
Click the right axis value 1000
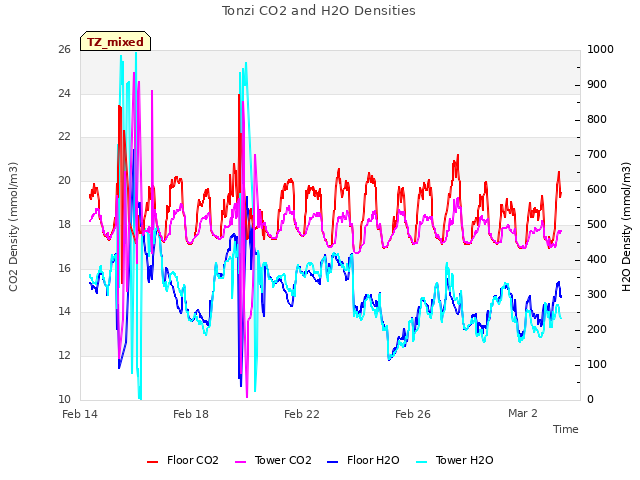(x=600, y=49)
